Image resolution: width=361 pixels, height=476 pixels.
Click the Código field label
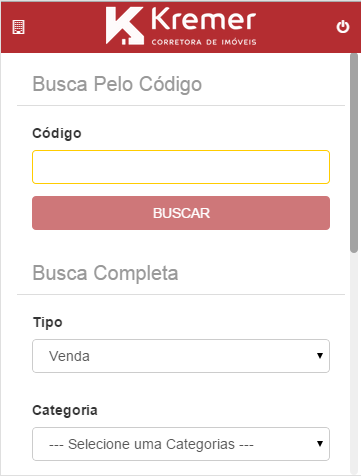point(57,133)
